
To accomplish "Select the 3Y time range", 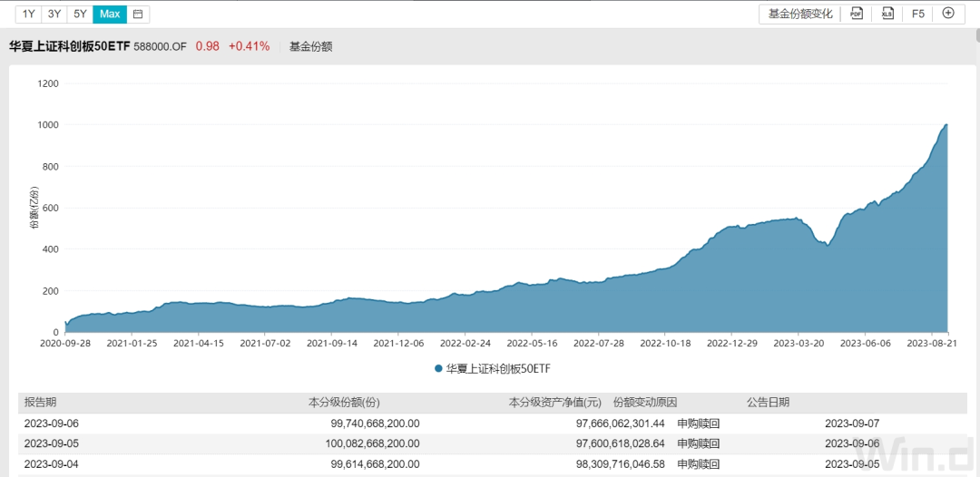I will tap(54, 14).
